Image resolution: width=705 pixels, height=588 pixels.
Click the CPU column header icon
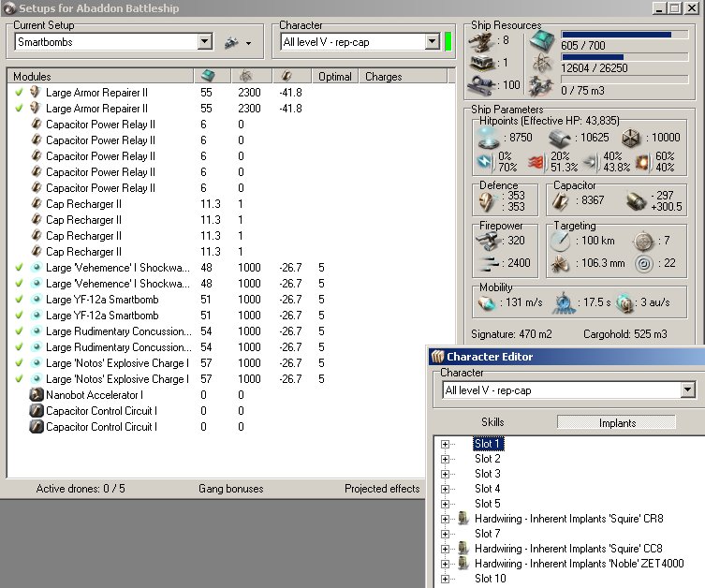210,76
